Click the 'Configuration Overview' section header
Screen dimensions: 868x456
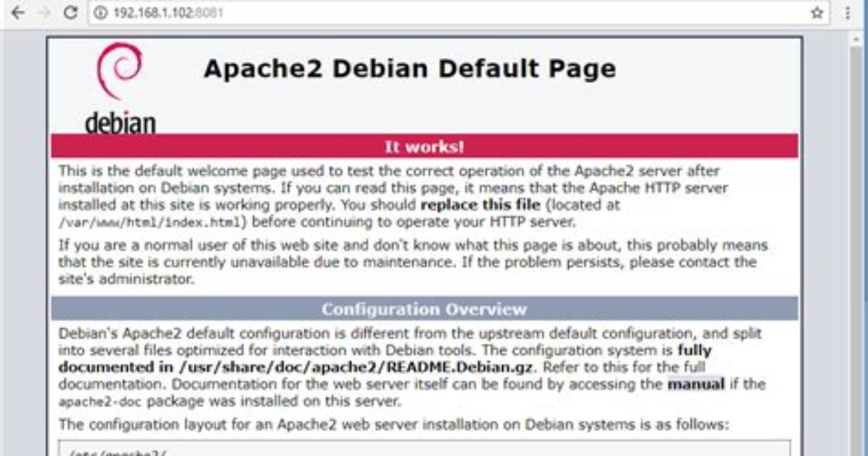424,309
